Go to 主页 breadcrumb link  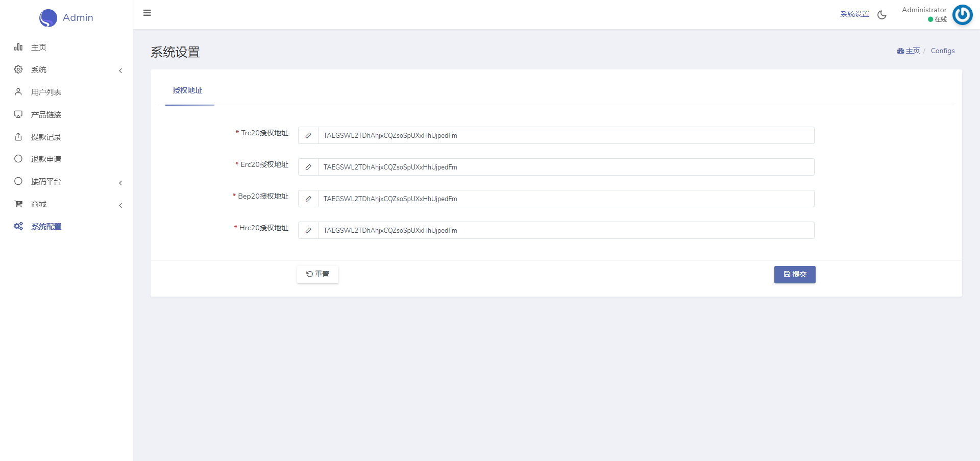pyautogui.click(x=909, y=51)
